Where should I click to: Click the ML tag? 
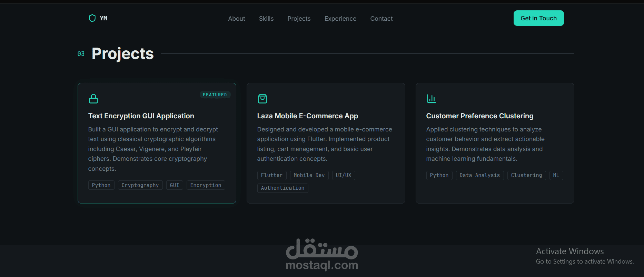556,175
